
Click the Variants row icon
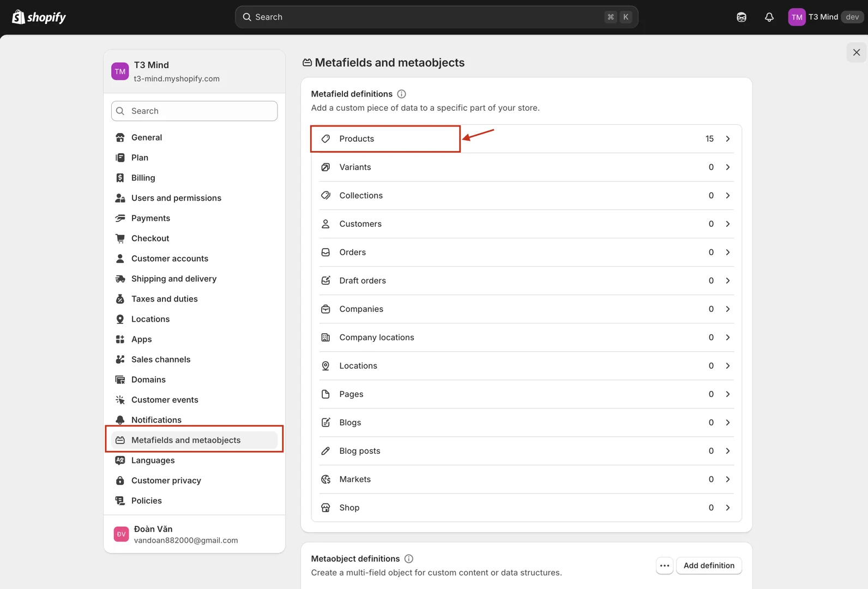[325, 167]
